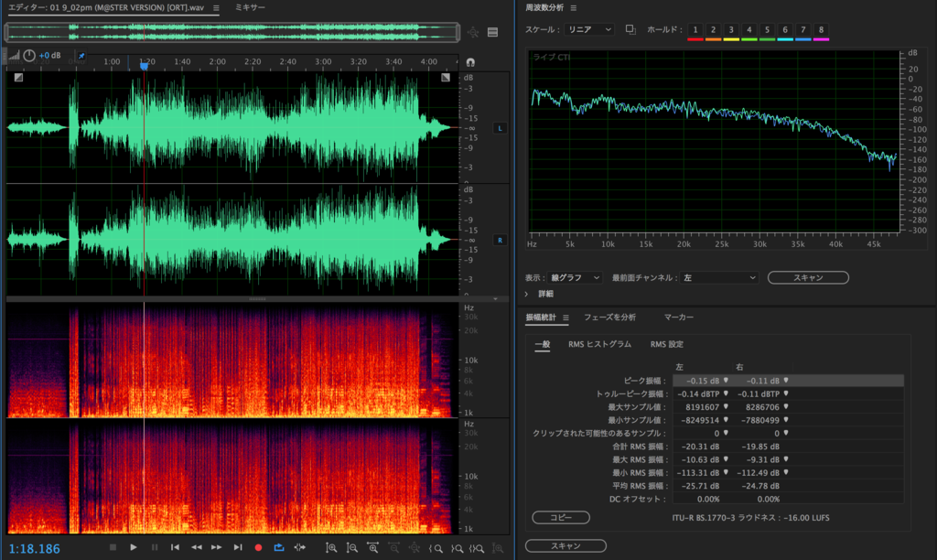Screen dimensions: 937x560
Task: Toggle hold button 2
Action: coord(713,30)
